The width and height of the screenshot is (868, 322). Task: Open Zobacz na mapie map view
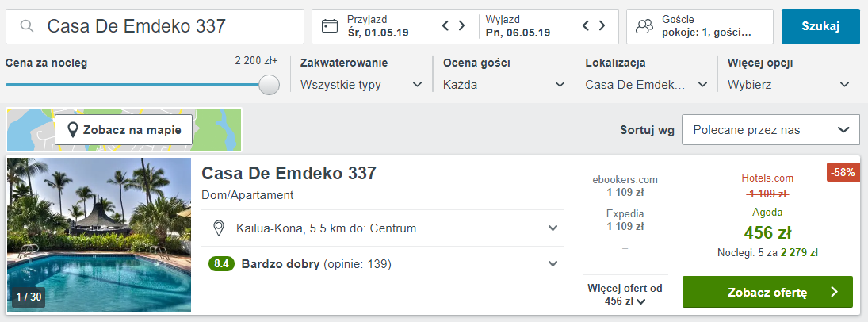coord(123,129)
